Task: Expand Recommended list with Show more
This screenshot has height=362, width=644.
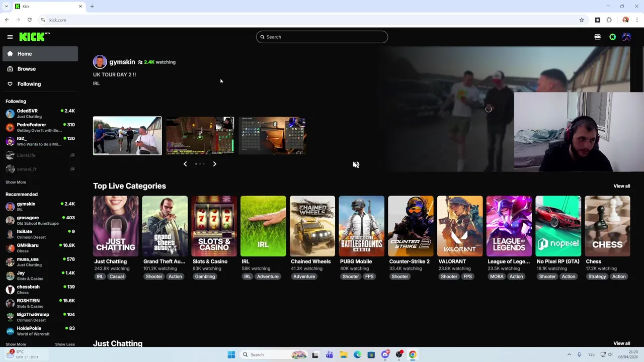Action: coord(16,344)
